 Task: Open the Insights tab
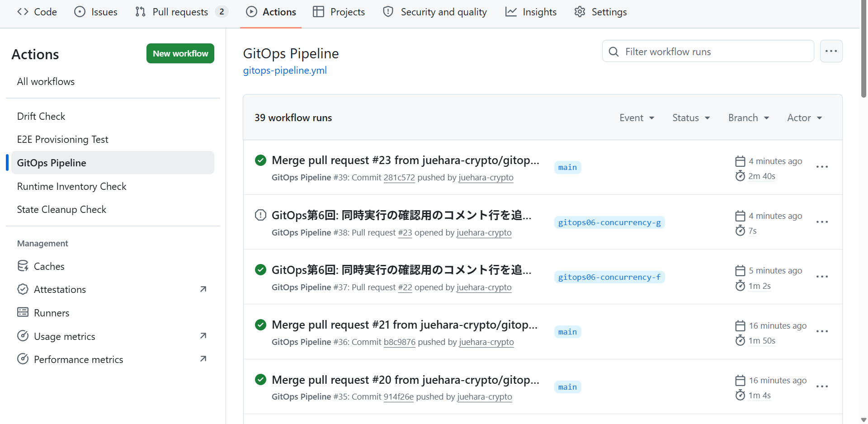pyautogui.click(x=531, y=12)
